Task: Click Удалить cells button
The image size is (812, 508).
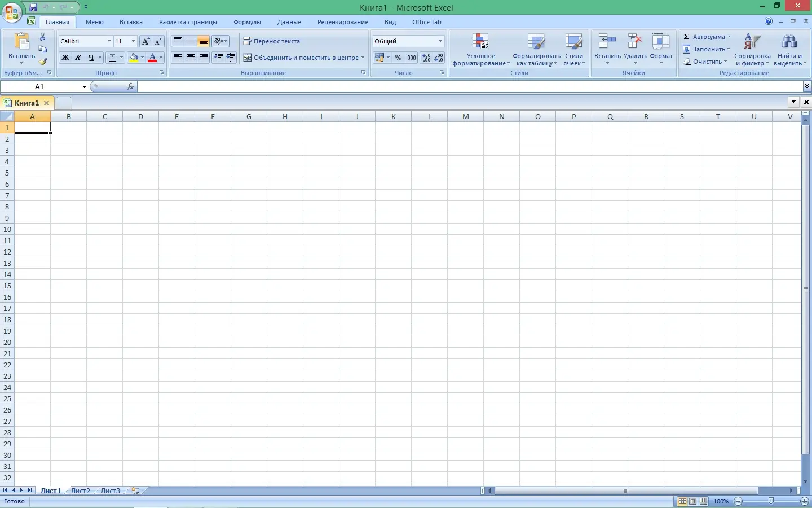Action: 636,50
